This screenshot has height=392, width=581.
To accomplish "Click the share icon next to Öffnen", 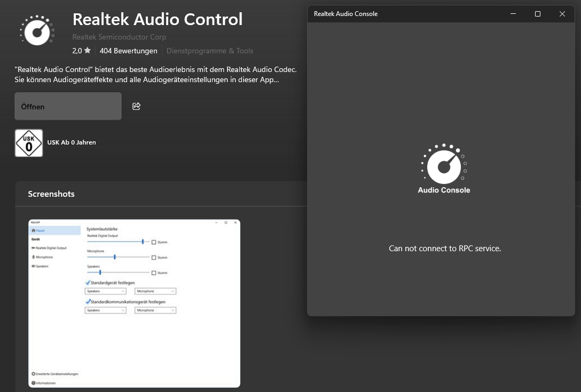I will pos(136,106).
